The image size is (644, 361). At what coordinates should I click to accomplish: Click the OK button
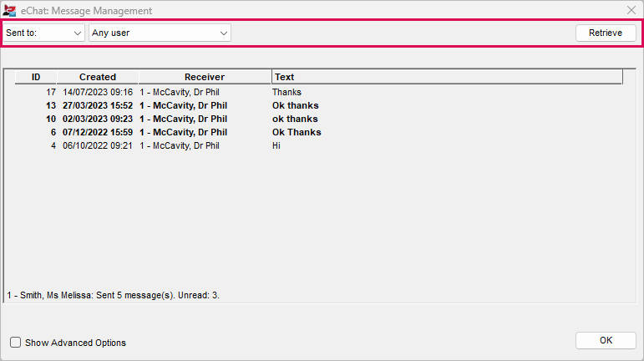pos(606,340)
